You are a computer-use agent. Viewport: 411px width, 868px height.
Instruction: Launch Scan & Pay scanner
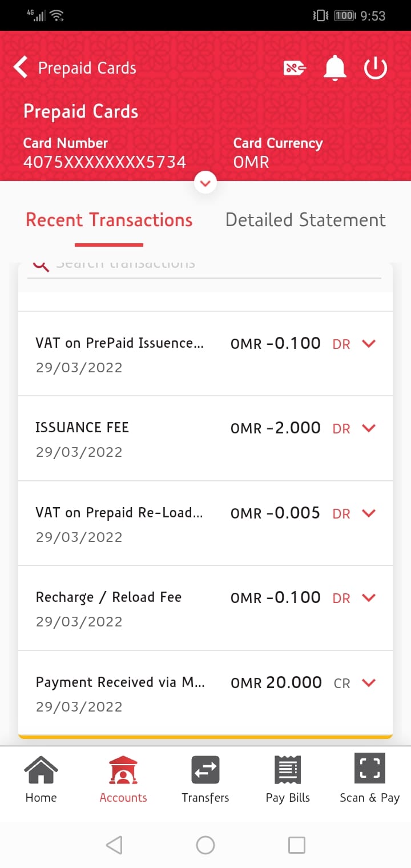coord(369,779)
